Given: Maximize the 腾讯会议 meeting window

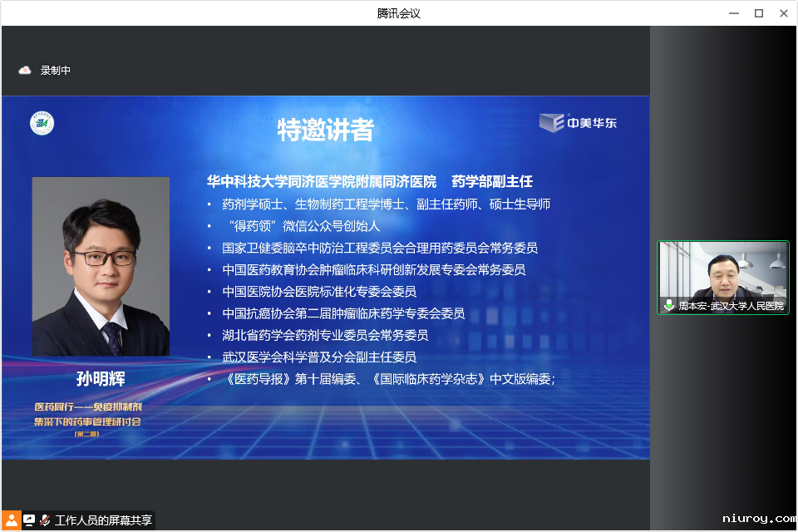Looking at the screenshot, I should pyautogui.click(x=758, y=13).
